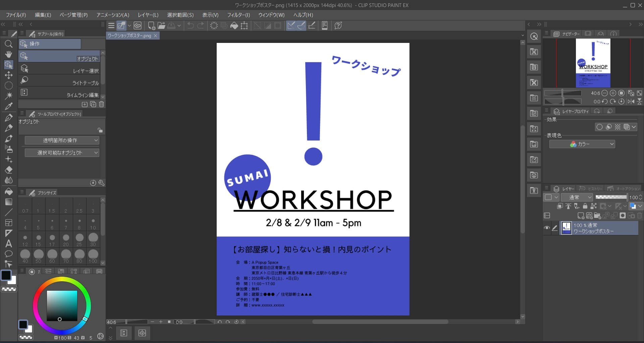
Task: Click the Scale/Rotate transform icon
Action: (244, 25)
